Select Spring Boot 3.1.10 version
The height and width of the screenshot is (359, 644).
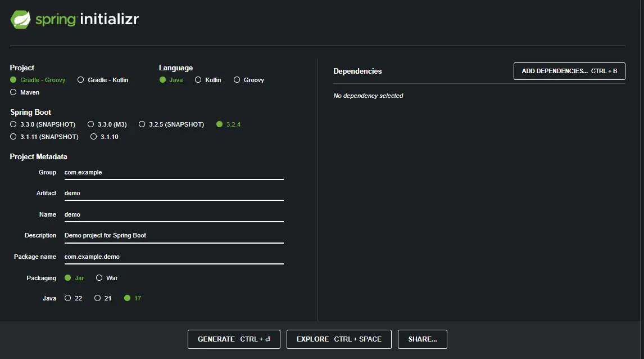pyautogui.click(x=105, y=137)
